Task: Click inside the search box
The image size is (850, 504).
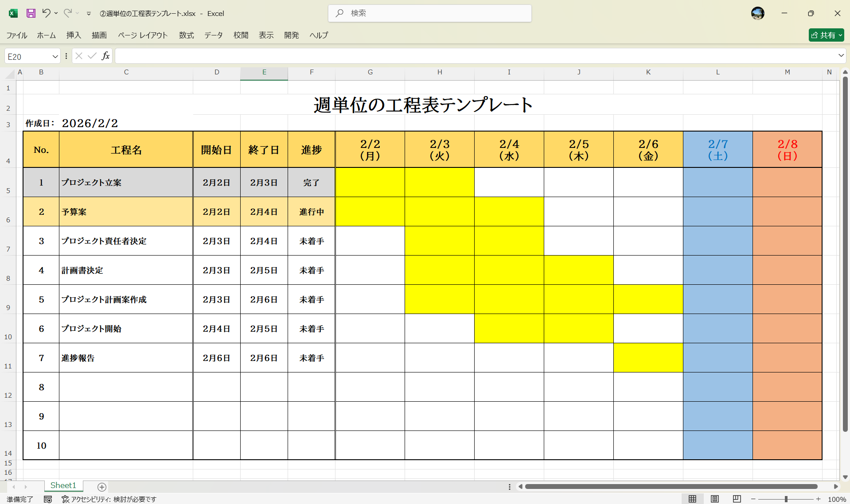Action: pyautogui.click(x=429, y=13)
